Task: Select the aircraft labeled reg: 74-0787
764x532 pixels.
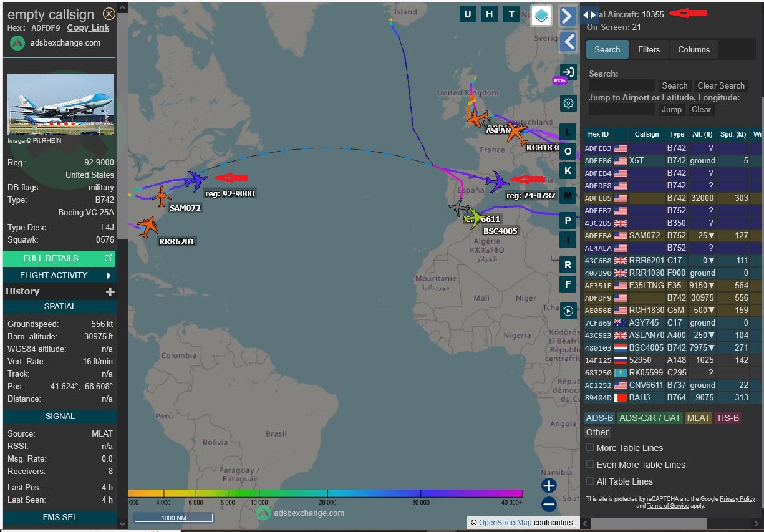Action: click(x=498, y=181)
